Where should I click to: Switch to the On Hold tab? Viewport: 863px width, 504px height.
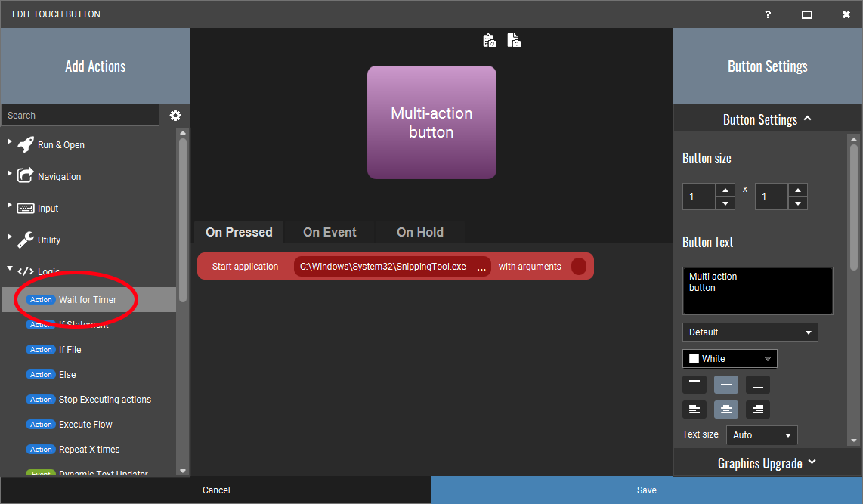tap(419, 232)
